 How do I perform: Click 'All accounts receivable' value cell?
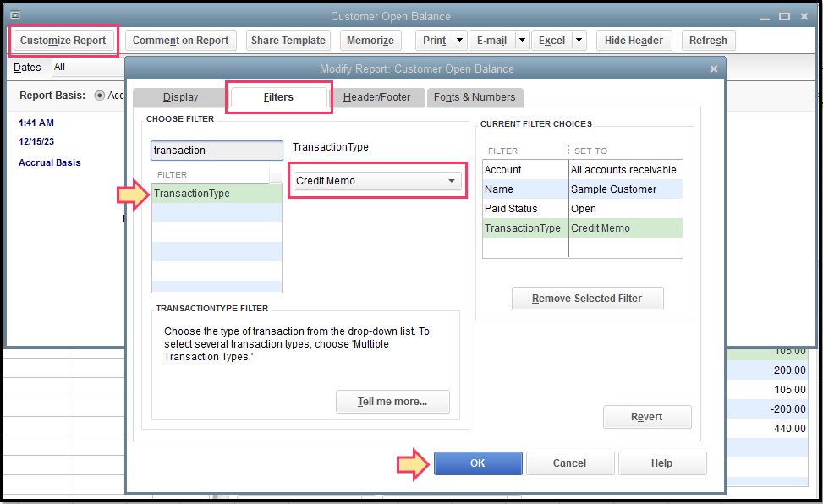coord(626,170)
